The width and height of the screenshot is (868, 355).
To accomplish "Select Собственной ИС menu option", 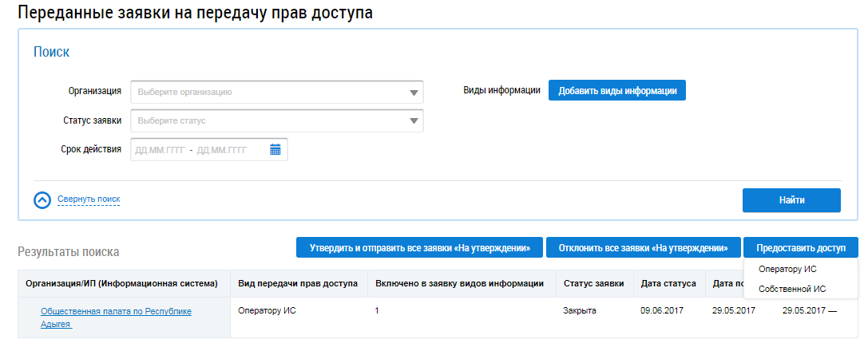I will 791,289.
